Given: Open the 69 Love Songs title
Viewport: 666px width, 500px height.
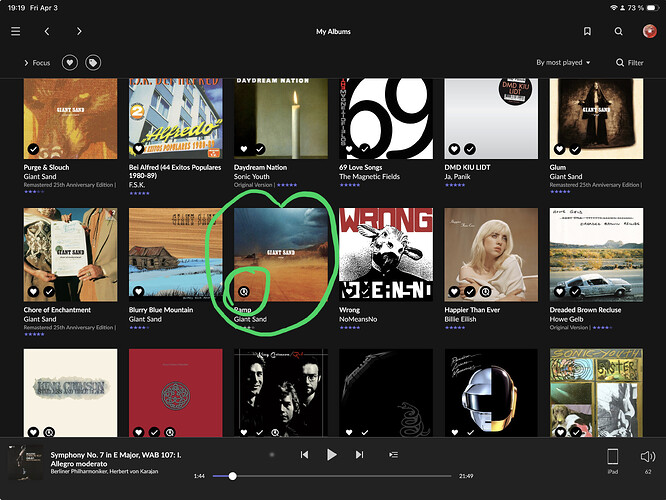Looking at the screenshot, I should pyautogui.click(x=360, y=167).
